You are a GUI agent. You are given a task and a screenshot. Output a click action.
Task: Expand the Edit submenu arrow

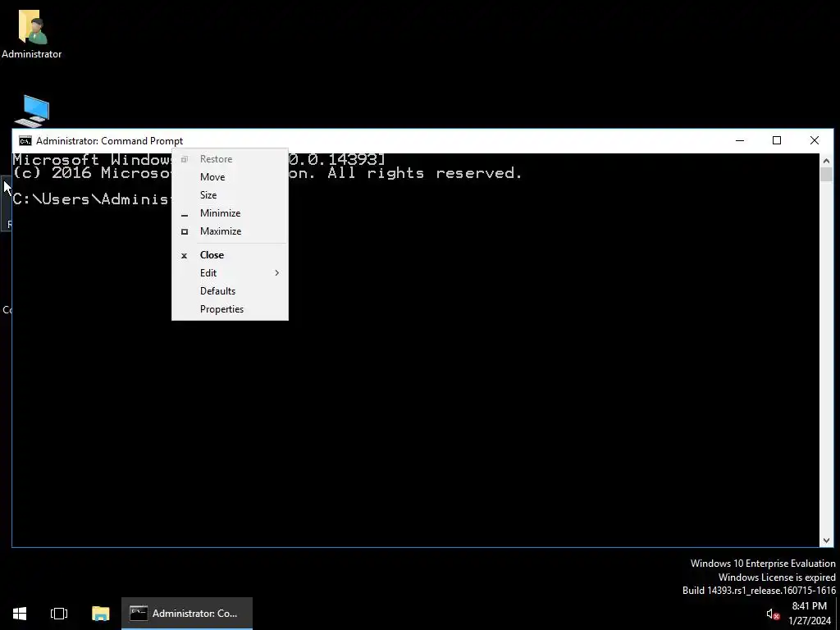[x=277, y=273]
